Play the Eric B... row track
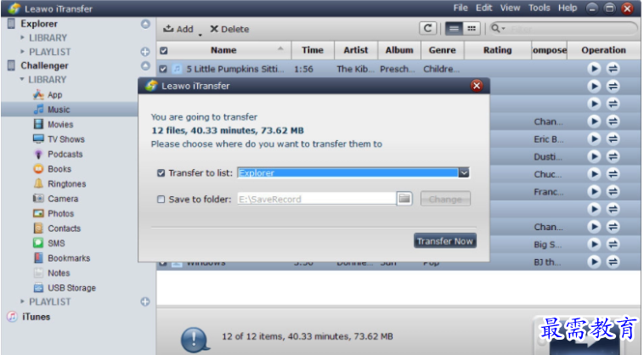 pyautogui.click(x=594, y=139)
